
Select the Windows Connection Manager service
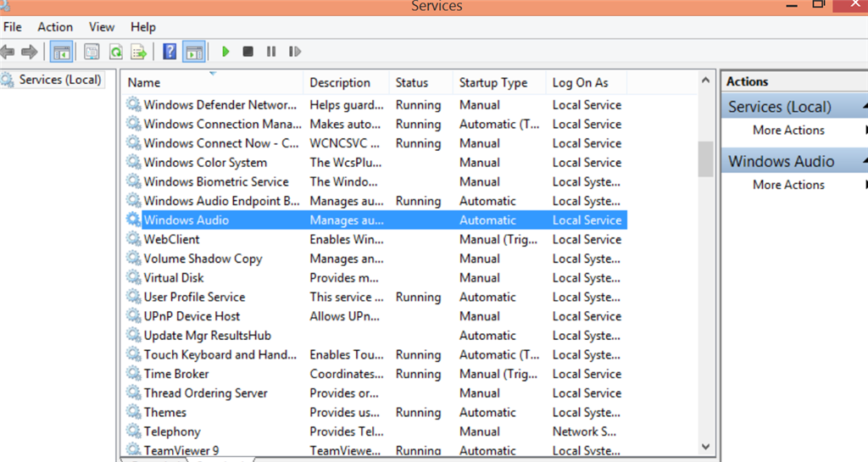coord(223,124)
